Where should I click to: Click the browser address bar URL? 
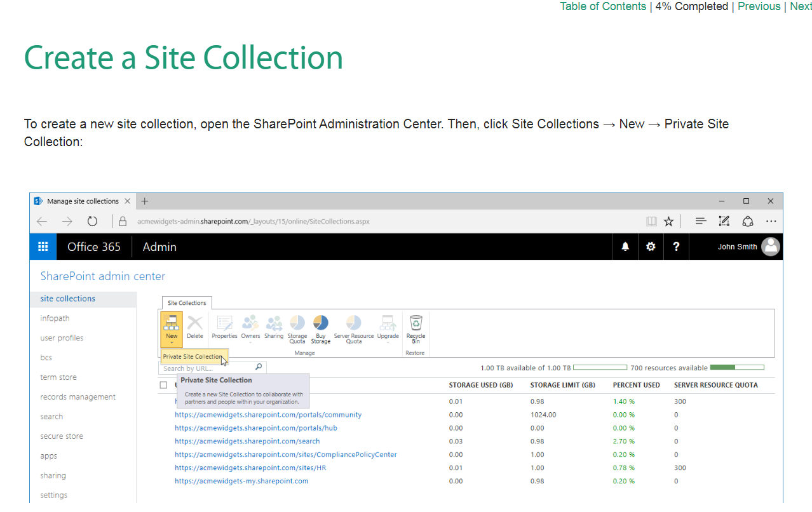(x=254, y=222)
